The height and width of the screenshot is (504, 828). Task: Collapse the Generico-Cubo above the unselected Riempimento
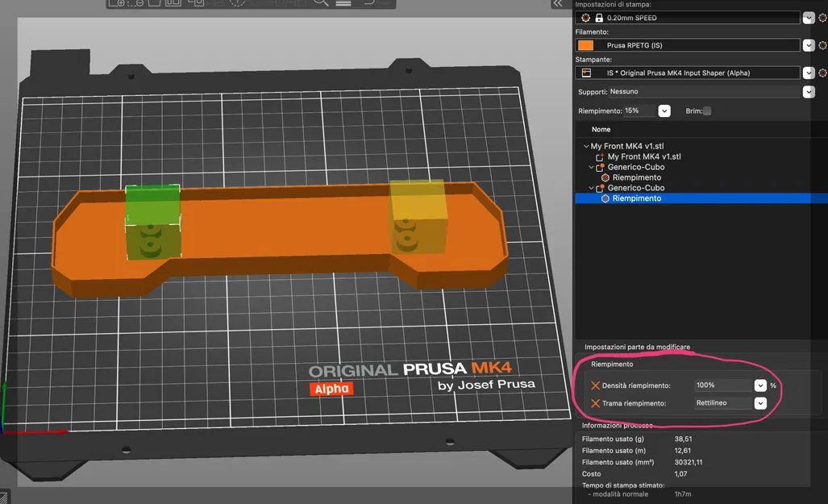point(591,167)
